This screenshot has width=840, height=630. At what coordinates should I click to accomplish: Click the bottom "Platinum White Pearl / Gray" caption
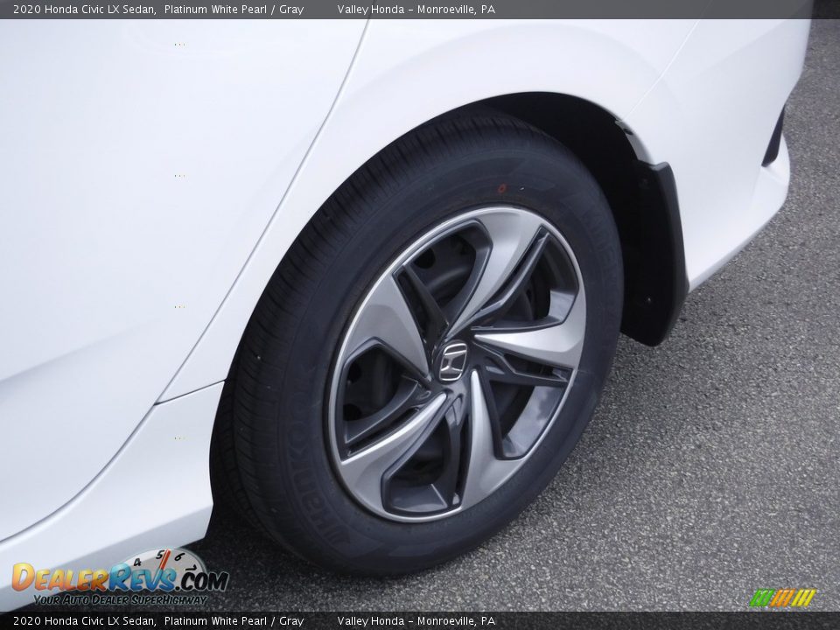tap(234, 621)
